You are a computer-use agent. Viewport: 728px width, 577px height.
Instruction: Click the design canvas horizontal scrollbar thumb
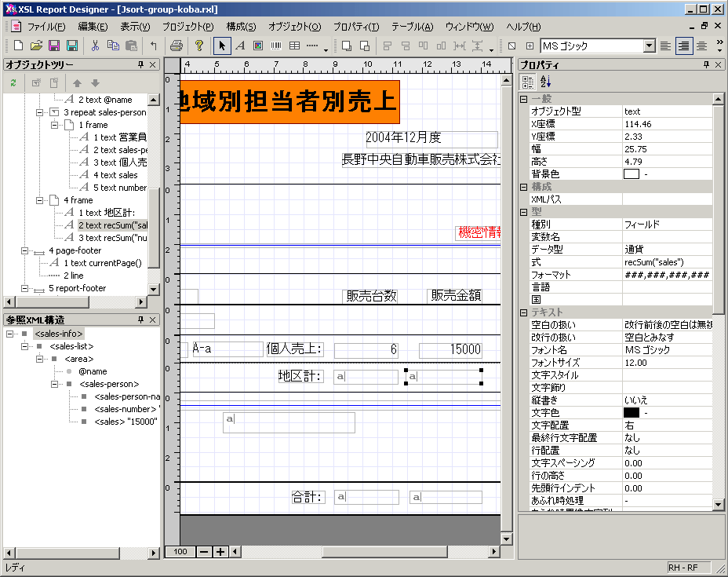(384, 551)
